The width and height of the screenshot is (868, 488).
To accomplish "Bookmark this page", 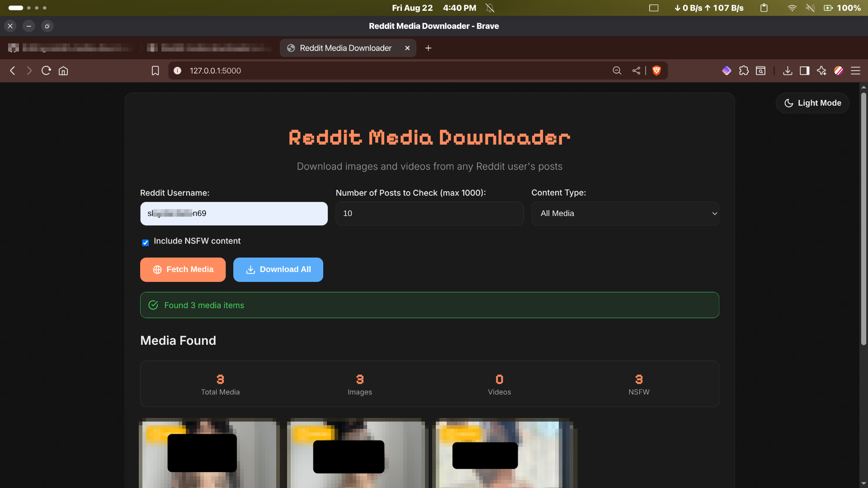I will (x=155, y=71).
